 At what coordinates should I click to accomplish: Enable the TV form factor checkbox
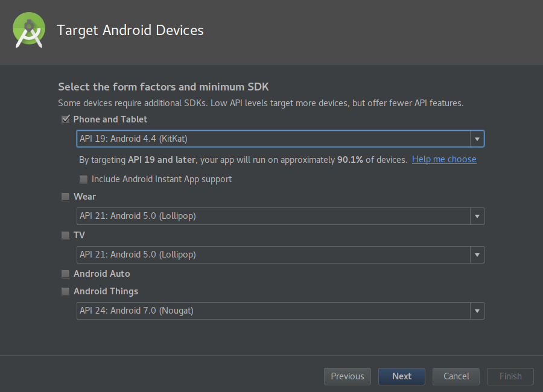[x=65, y=235]
